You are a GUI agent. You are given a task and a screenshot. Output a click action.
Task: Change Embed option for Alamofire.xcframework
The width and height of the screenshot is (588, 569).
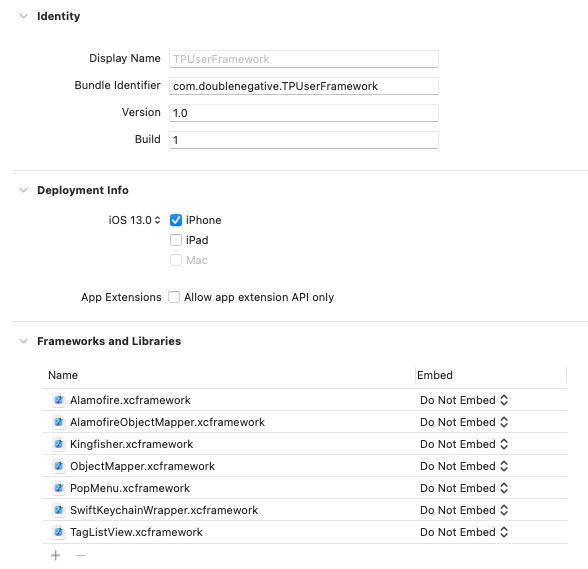point(464,400)
